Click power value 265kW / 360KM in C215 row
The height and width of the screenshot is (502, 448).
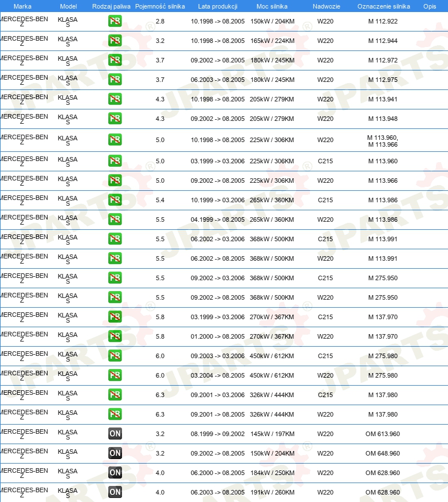[x=272, y=200]
